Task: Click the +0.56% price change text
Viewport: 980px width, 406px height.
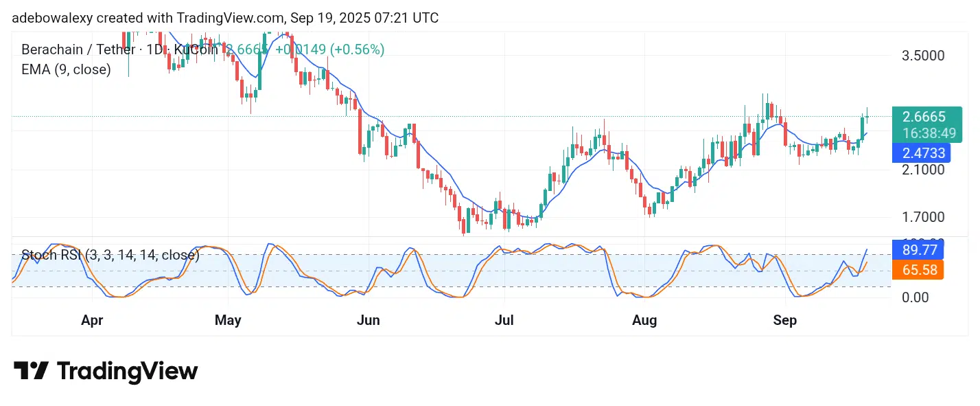Action: tap(358, 49)
